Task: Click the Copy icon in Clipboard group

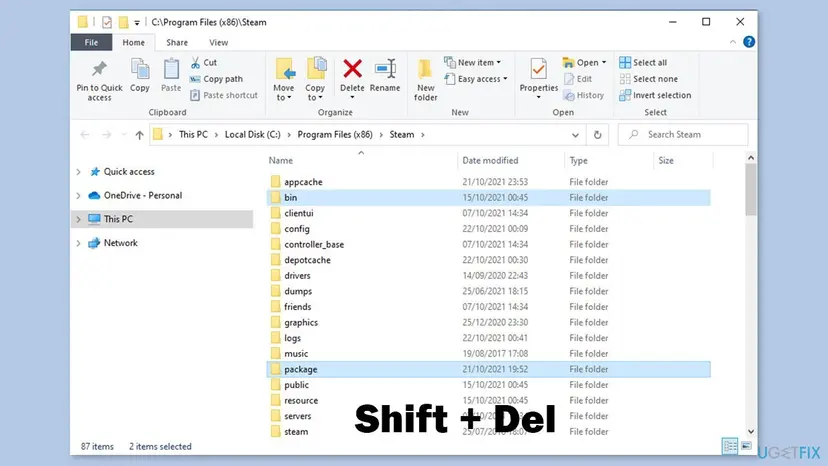Action: point(140,69)
